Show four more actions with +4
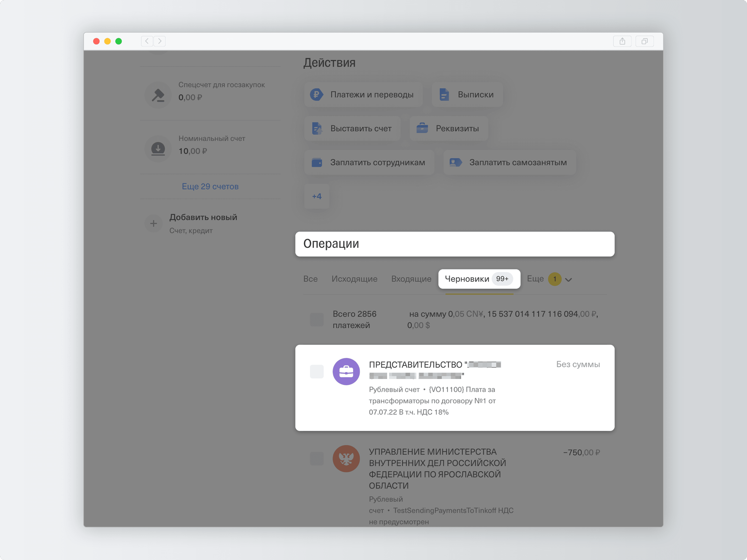 click(317, 196)
